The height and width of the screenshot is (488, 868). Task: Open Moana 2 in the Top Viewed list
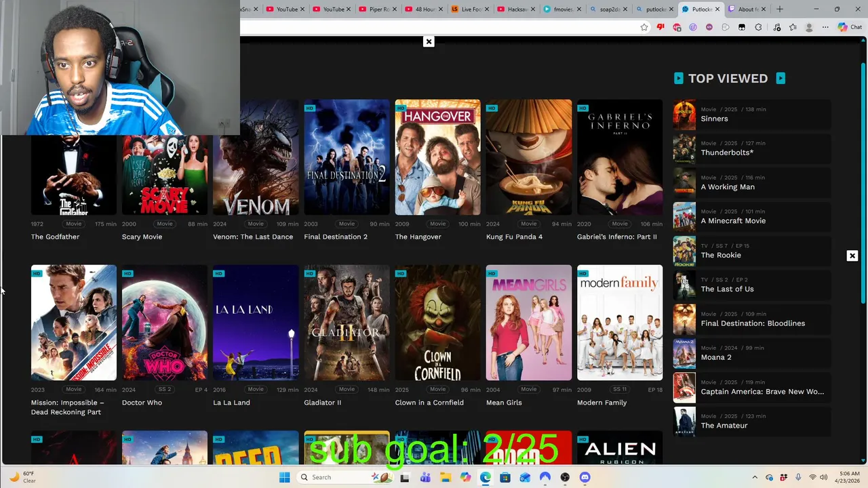point(751,354)
